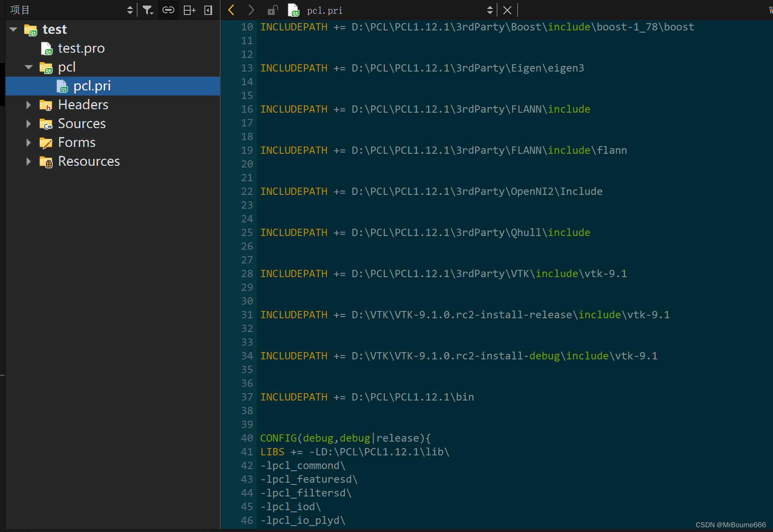Viewport: 773px width, 532px height.
Task: Select the test project root item
Action: (54, 30)
